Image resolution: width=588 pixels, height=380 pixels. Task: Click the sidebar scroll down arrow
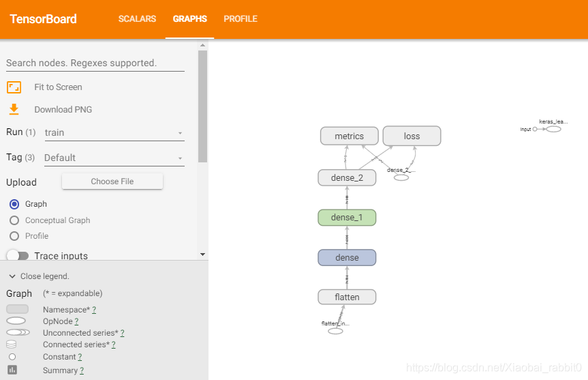pyautogui.click(x=202, y=254)
